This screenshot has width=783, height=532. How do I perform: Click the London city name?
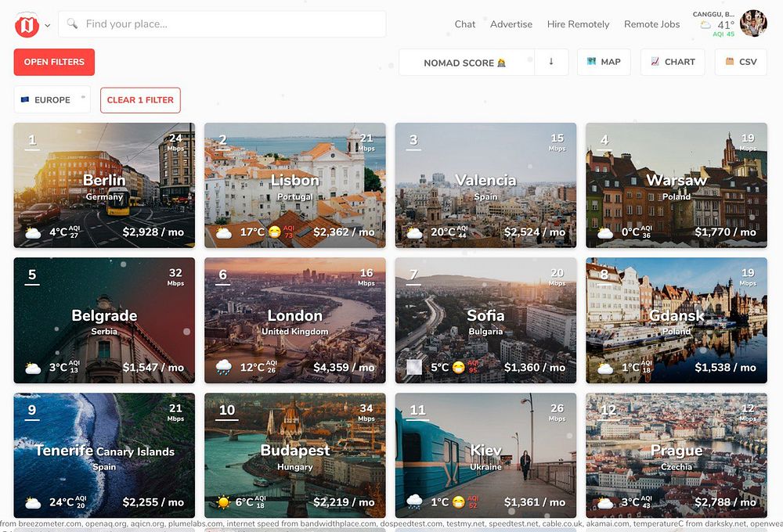[294, 315]
